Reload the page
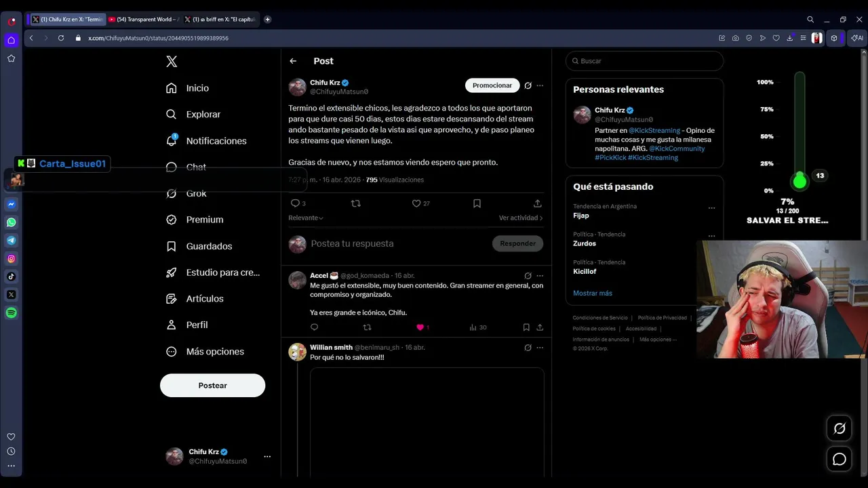Viewport: 868px width, 488px height. 60,38
